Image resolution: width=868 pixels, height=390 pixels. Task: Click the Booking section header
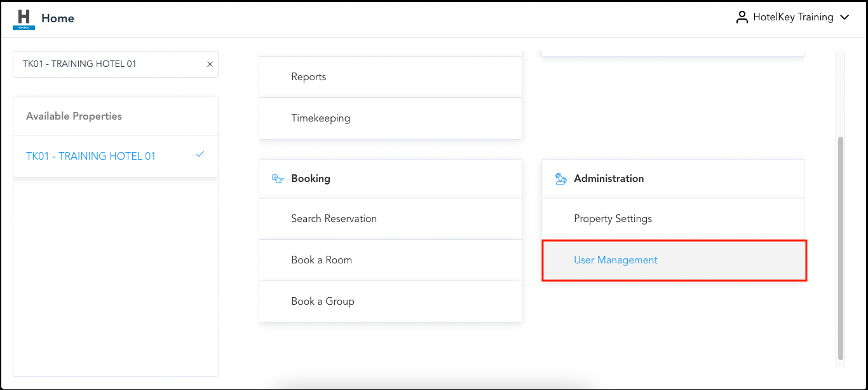tap(310, 178)
